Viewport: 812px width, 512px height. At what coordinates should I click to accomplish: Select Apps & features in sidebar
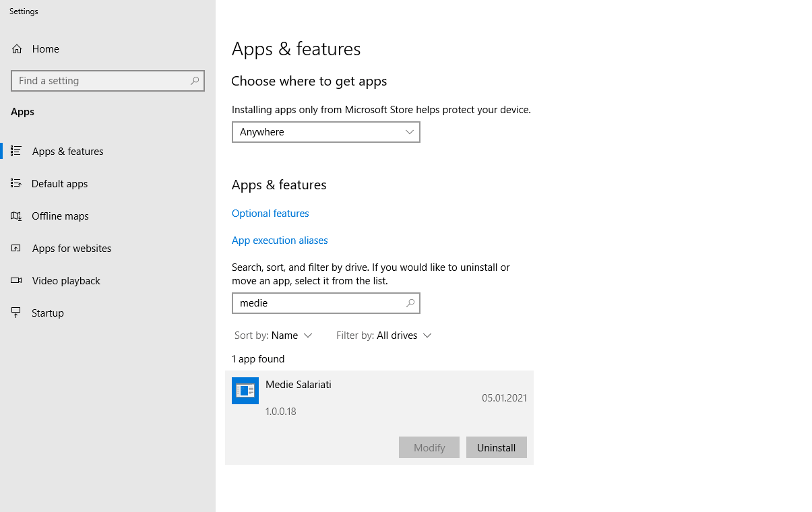coord(108,151)
